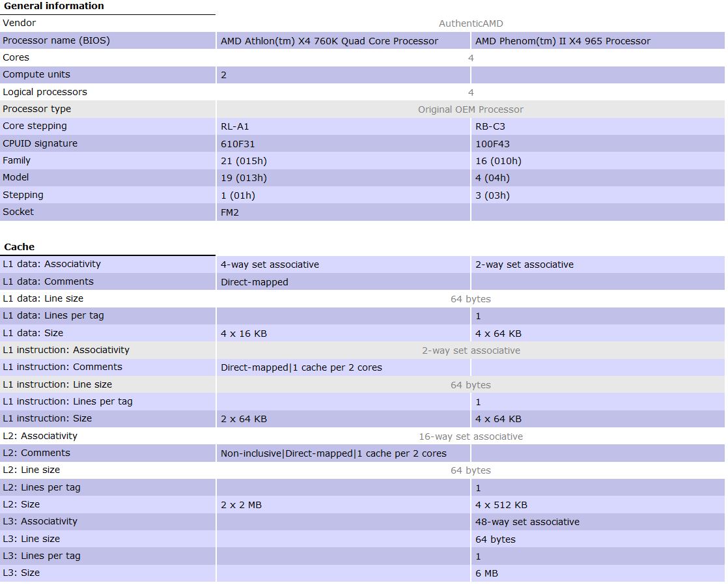
Task: Click the 'L1 instruction: Associativity' row label
Action: coord(66,350)
